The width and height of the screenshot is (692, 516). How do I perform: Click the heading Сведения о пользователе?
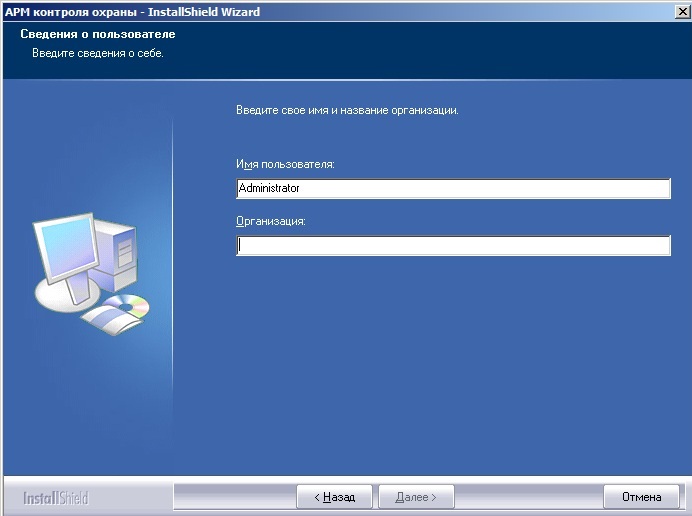98,34
